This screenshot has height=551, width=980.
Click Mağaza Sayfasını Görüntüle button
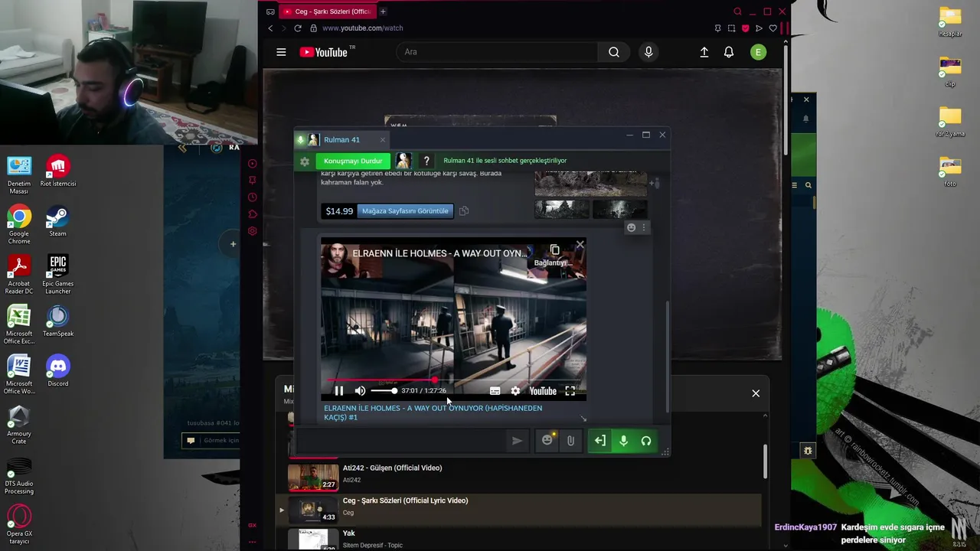[405, 210]
